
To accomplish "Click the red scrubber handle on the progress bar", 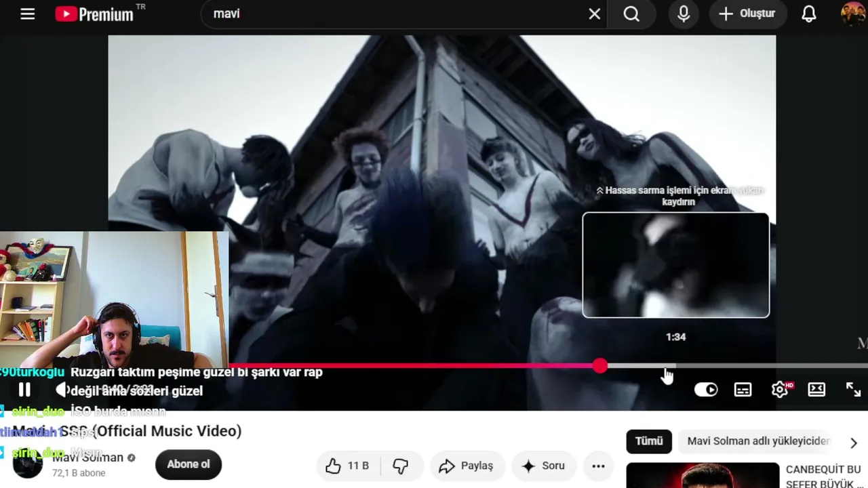I will point(600,366).
